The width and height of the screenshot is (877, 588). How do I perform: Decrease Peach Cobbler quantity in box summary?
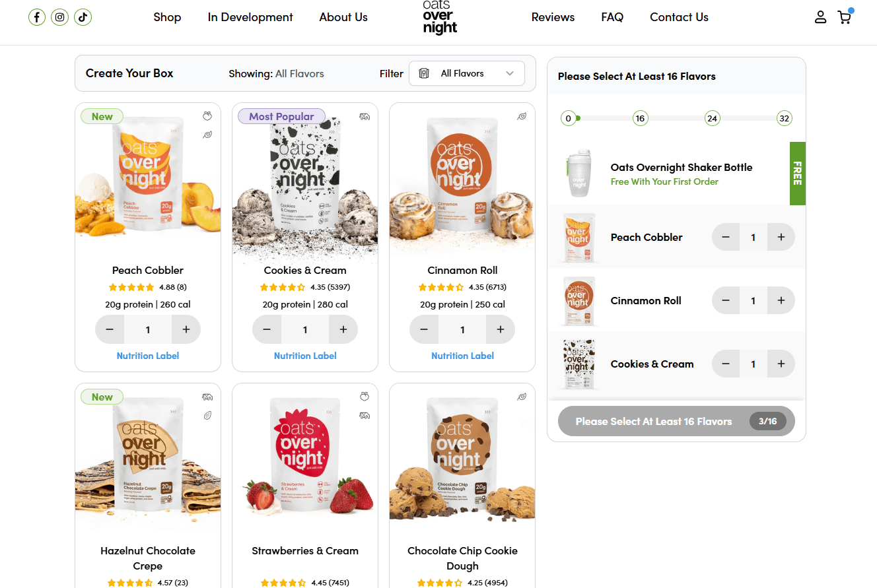click(x=726, y=237)
